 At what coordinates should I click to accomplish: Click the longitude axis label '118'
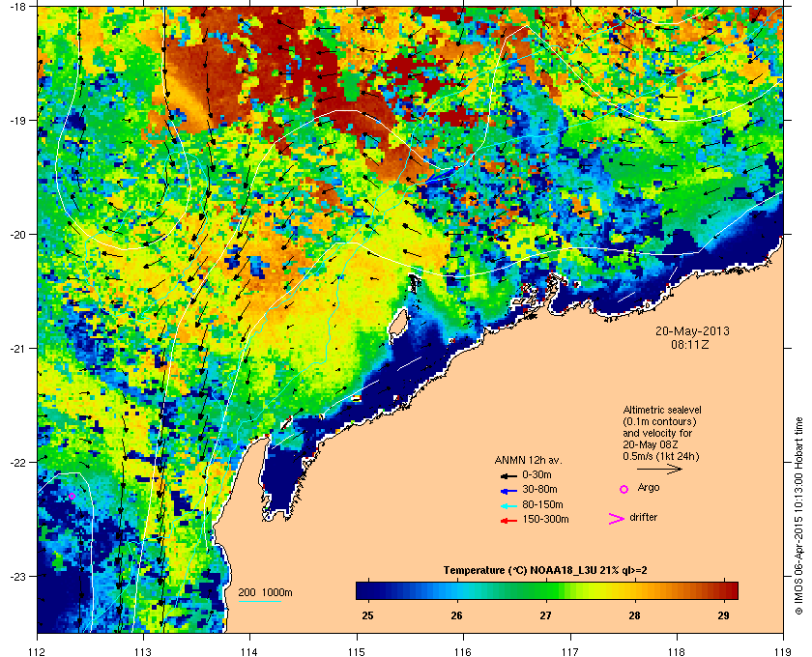(x=677, y=652)
